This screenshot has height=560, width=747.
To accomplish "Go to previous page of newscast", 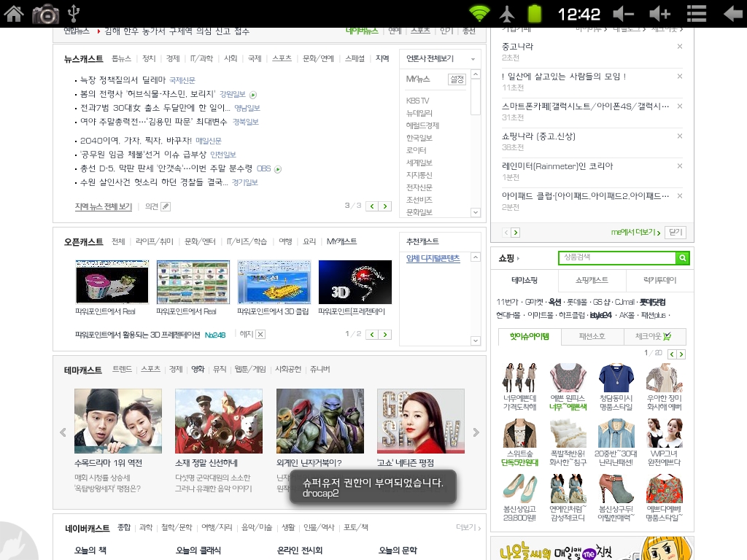I will tap(372, 206).
